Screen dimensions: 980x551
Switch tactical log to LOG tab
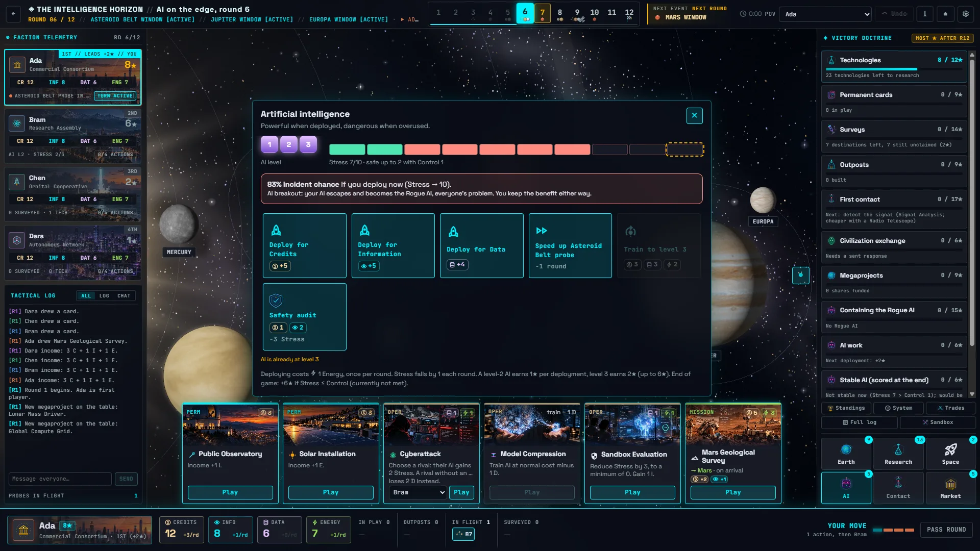tap(104, 296)
